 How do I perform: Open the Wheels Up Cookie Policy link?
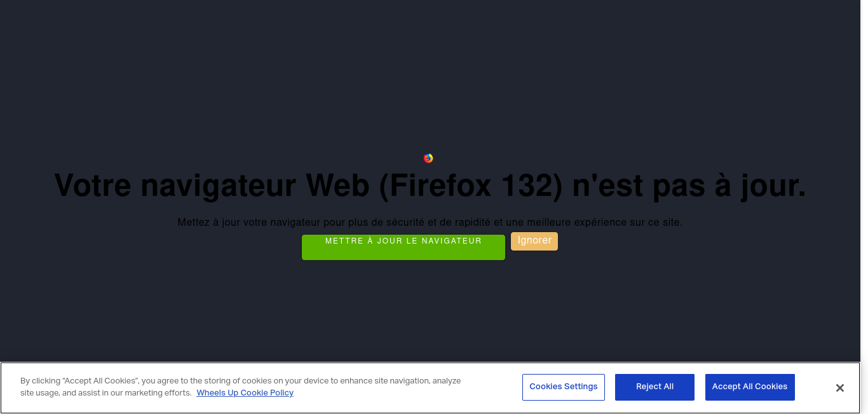245,393
